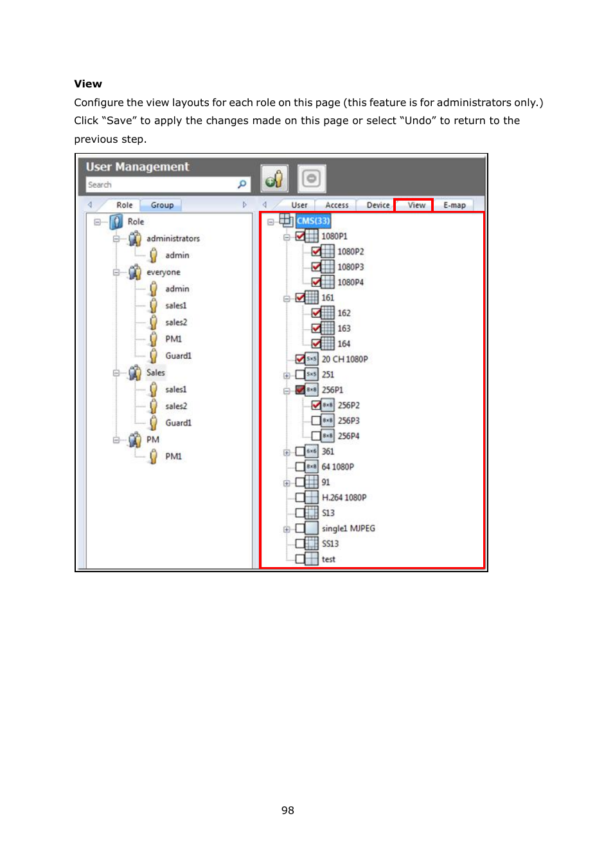The image size is (613, 868).
Task: Select sales1 under the everyone group
Action: point(176,305)
